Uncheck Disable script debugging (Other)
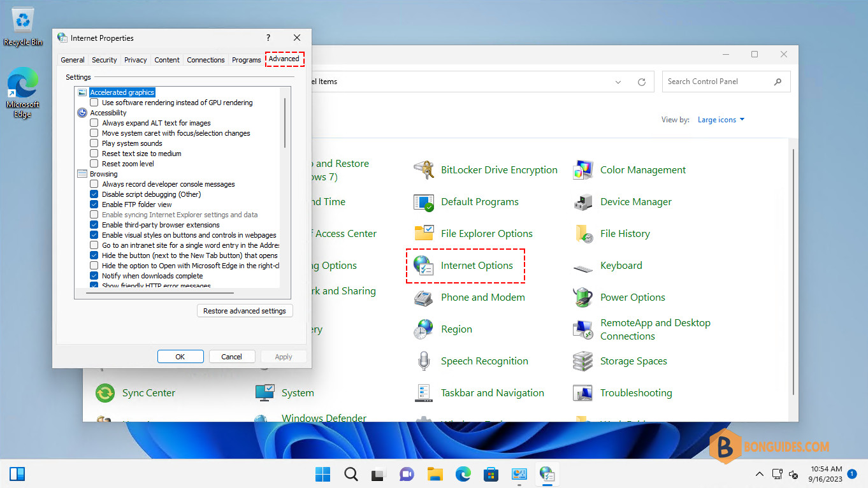The height and width of the screenshot is (488, 868). point(94,194)
